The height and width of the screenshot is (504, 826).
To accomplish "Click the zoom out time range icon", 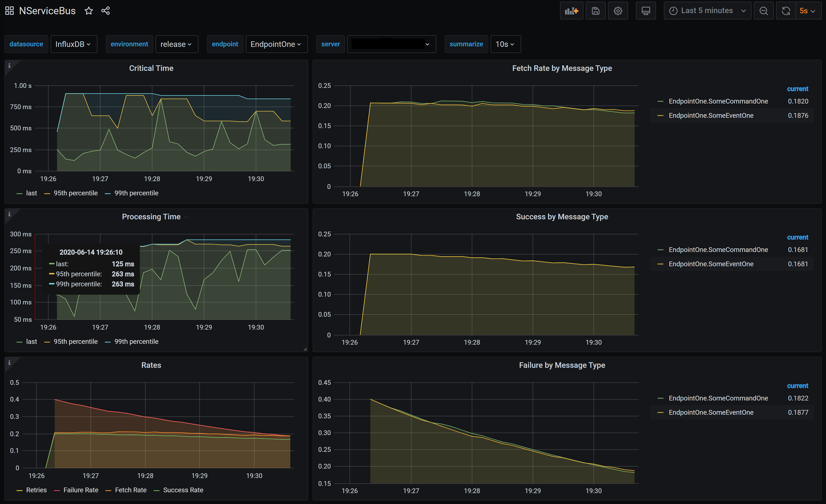I will point(763,11).
